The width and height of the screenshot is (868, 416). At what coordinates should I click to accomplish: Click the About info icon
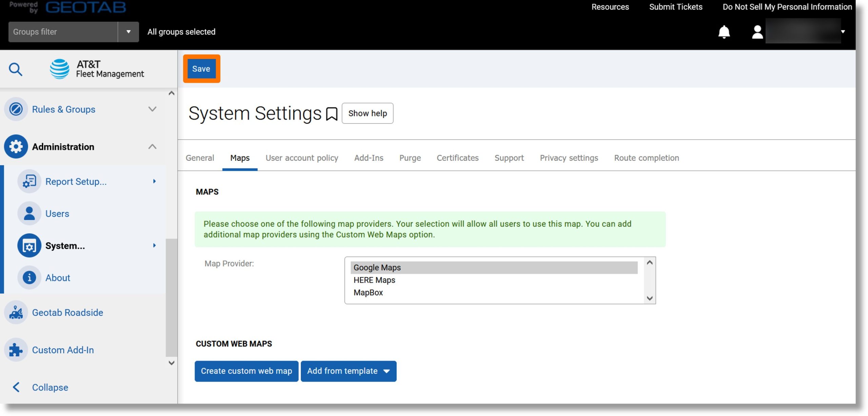[x=28, y=277]
